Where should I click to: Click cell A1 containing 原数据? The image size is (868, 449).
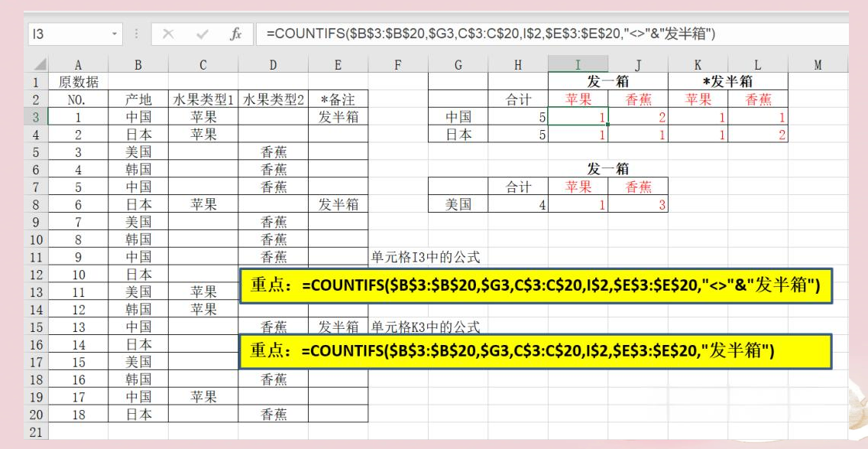point(78,82)
